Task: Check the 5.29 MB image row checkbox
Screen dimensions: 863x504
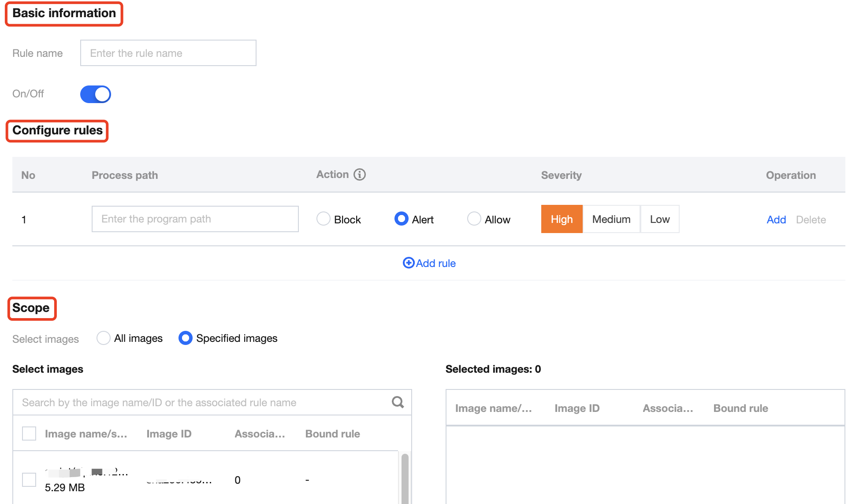Action: 29,479
